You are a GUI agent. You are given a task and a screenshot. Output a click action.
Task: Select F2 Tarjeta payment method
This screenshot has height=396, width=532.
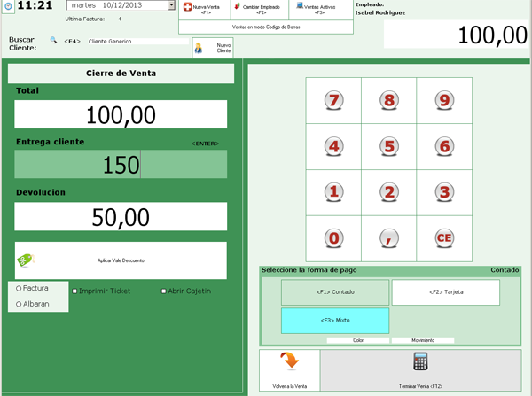pos(445,292)
